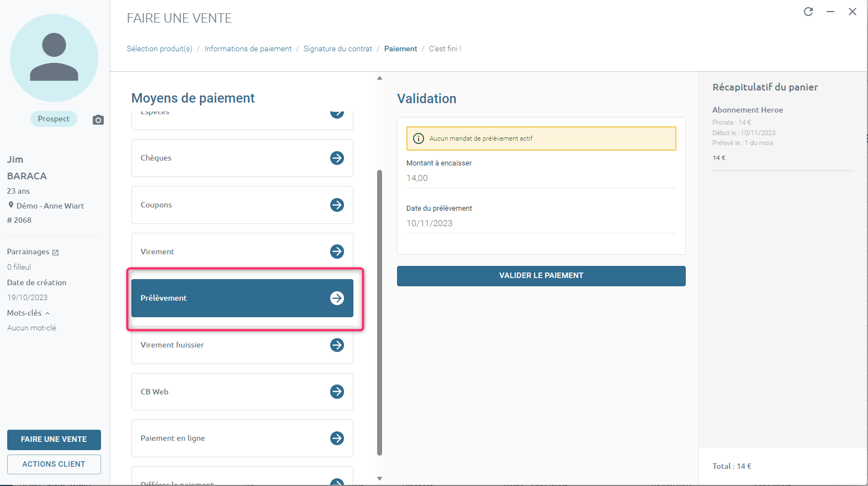Image resolution: width=868 pixels, height=486 pixels.
Task: Go to Sélection produit(s) step
Action: (160, 49)
